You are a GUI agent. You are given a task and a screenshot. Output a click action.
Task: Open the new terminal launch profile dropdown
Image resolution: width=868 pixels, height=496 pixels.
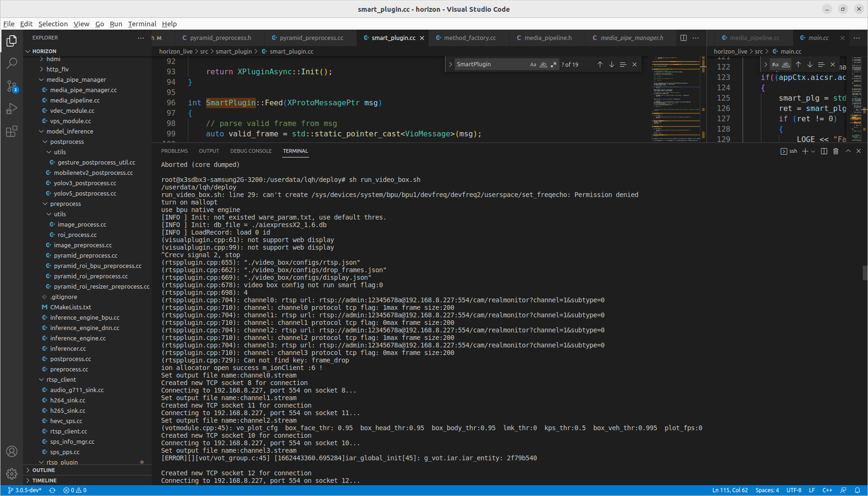[813, 151]
